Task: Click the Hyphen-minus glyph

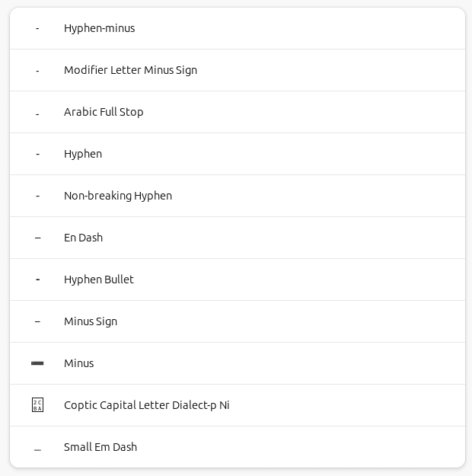Action: tap(37, 28)
